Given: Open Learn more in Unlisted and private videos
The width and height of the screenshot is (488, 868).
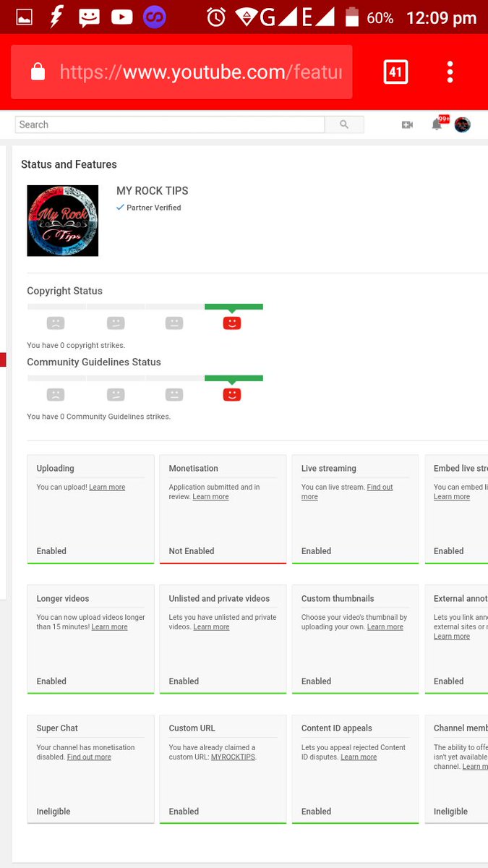Looking at the screenshot, I should 211,627.
